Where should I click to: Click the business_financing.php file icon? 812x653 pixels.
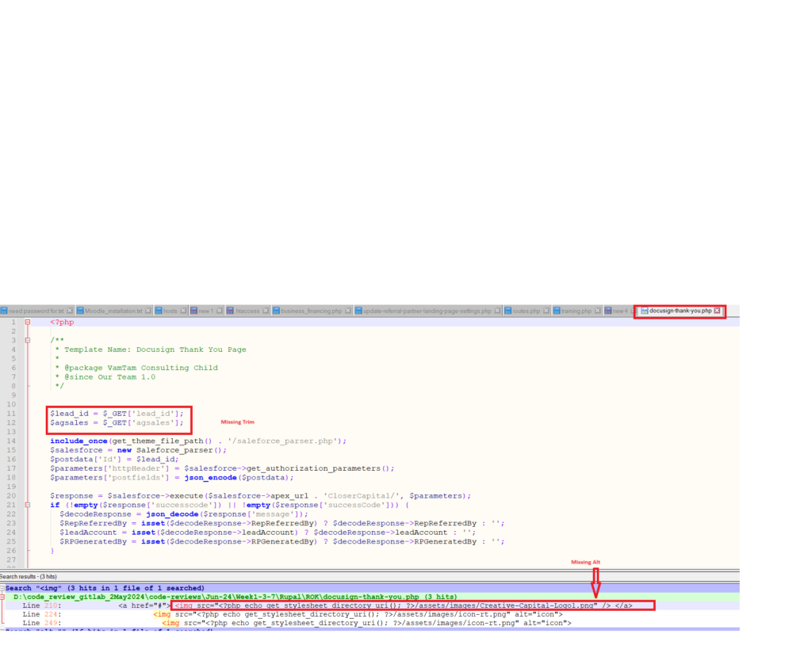276,311
